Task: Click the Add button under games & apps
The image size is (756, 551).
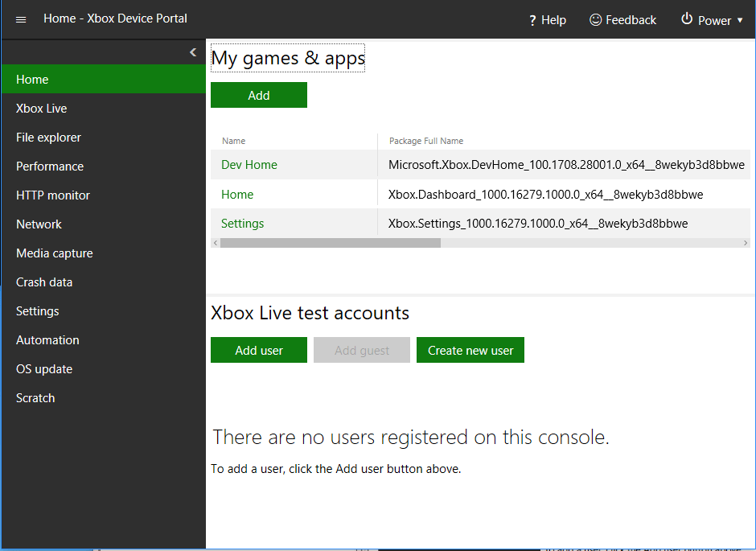Action: point(259,95)
